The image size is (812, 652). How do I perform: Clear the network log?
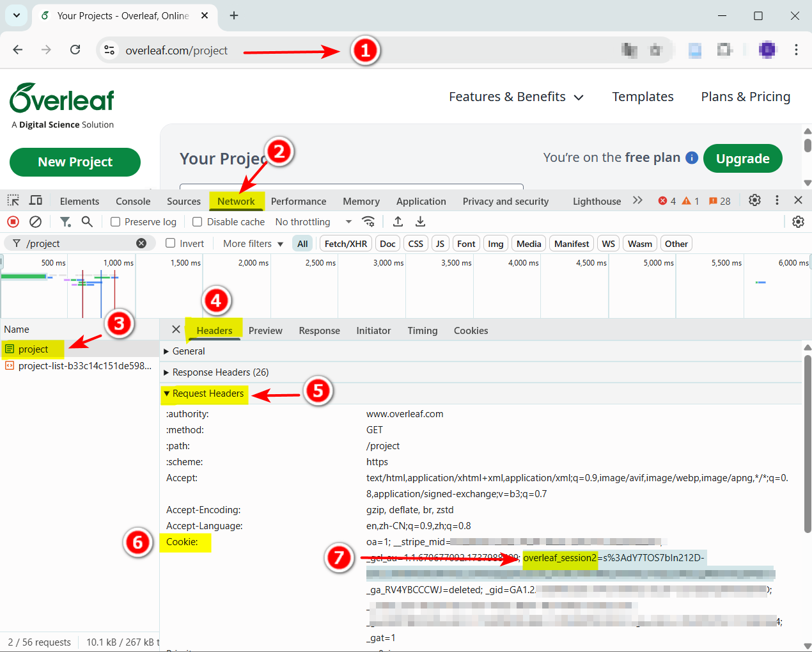pos(36,221)
